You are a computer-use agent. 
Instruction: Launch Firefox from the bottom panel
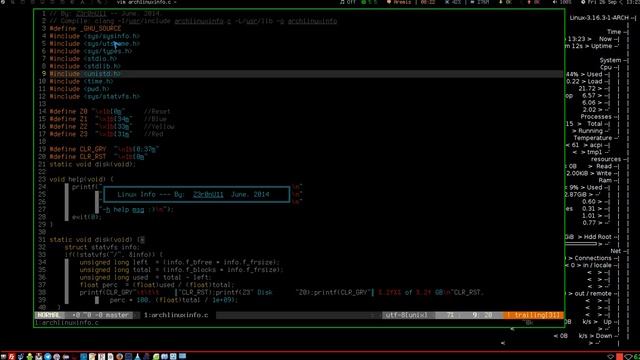coord(120,357)
